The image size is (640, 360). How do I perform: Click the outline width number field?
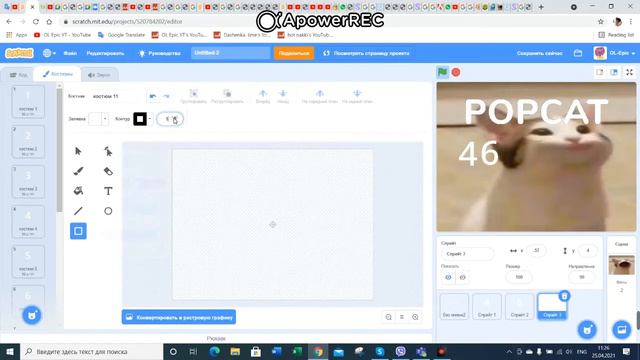(170, 119)
